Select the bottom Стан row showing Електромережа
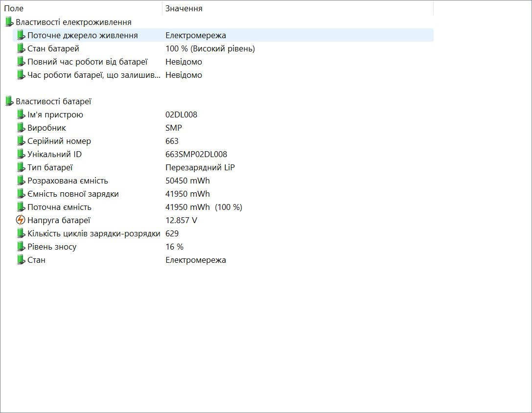This screenshot has height=413, width=532. (223, 260)
